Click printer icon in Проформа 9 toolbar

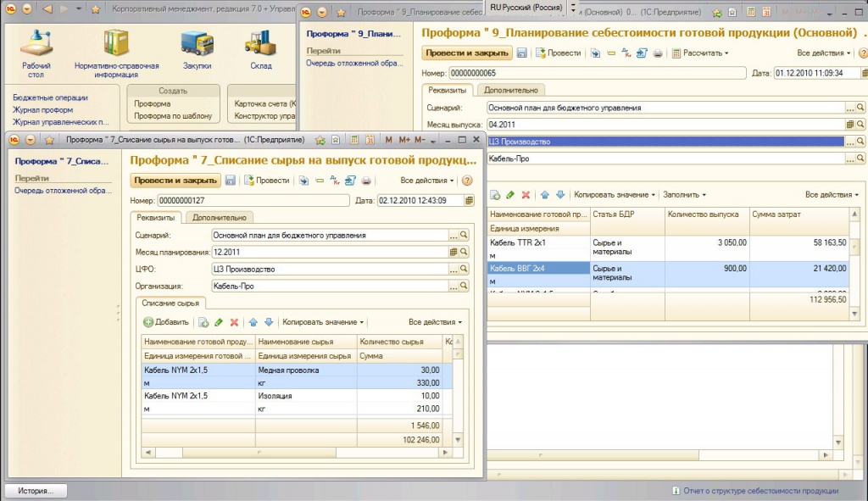click(657, 53)
